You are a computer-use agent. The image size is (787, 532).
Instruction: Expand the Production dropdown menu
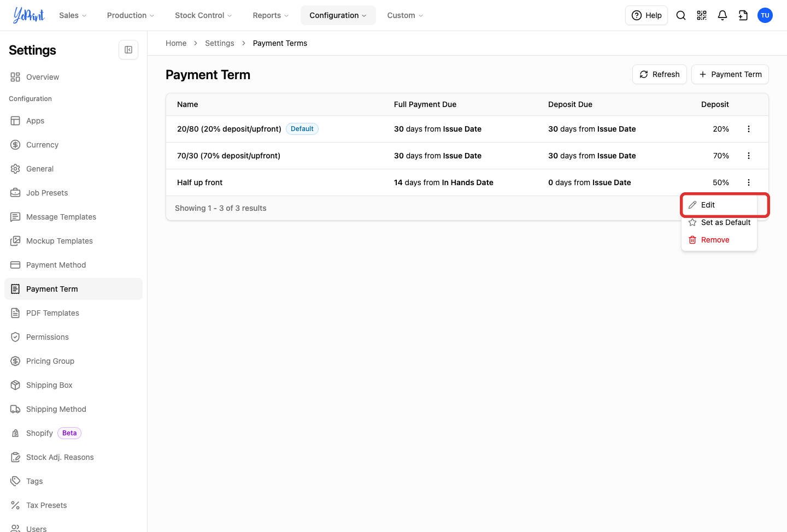tap(131, 15)
